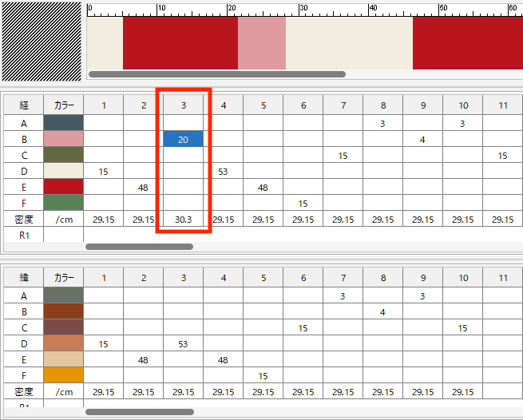Click weft row D cell 15 in column 1
This screenshot has height=420, width=523.
(x=103, y=343)
